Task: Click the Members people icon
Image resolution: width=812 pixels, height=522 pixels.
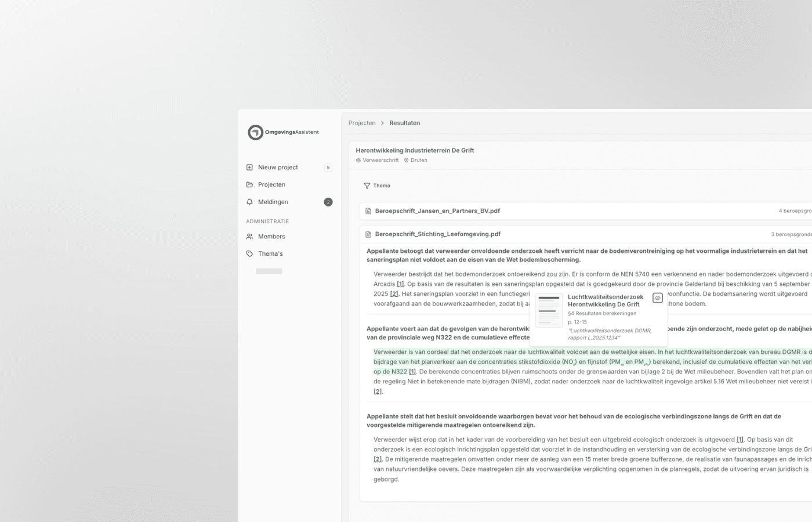Action: click(x=249, y=236)
